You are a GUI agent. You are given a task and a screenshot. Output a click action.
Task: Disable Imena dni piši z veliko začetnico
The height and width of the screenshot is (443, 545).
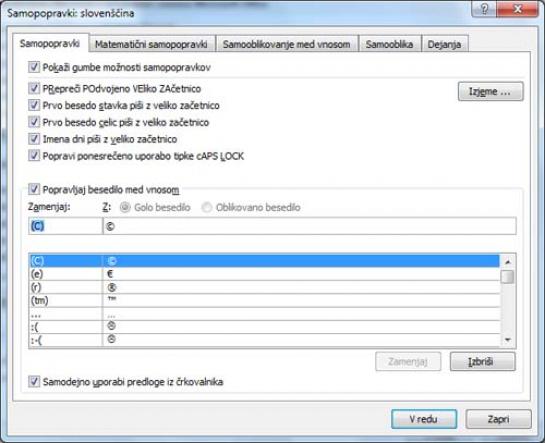coord(34,139)
